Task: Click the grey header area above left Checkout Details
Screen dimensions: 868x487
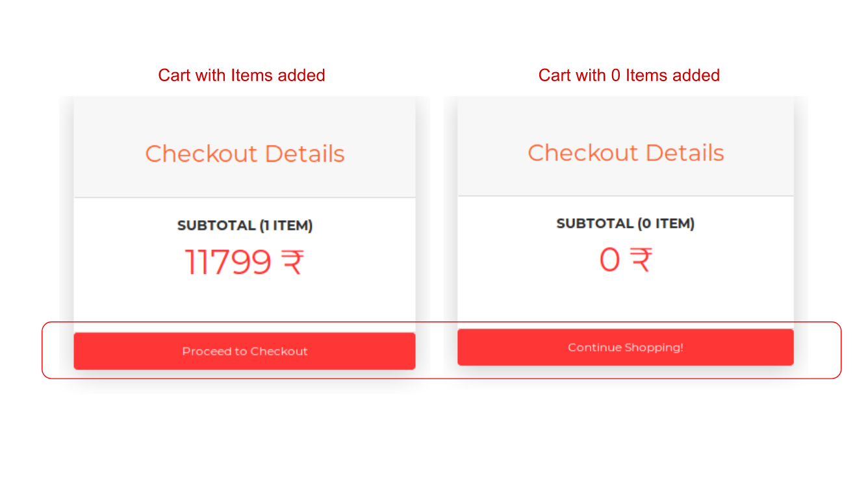Action: [x=244, y=117]
